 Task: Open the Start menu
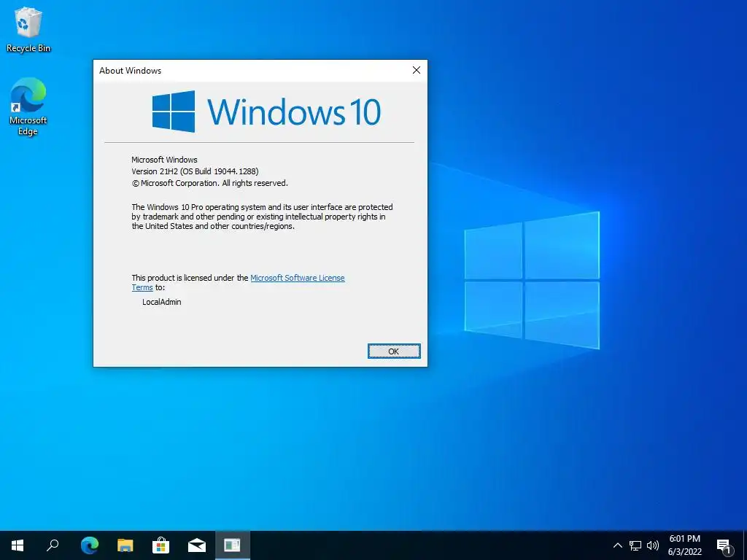pyautogui.click(x=18, y=545)
